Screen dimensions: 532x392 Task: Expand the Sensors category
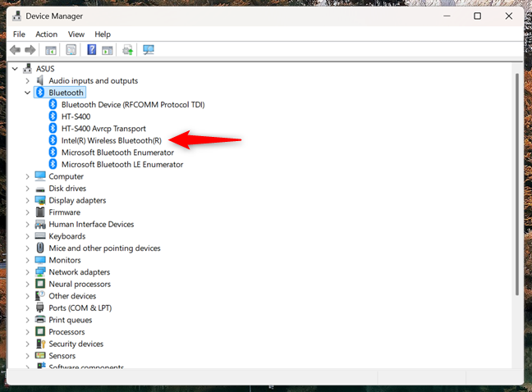[x=27, y=355]
